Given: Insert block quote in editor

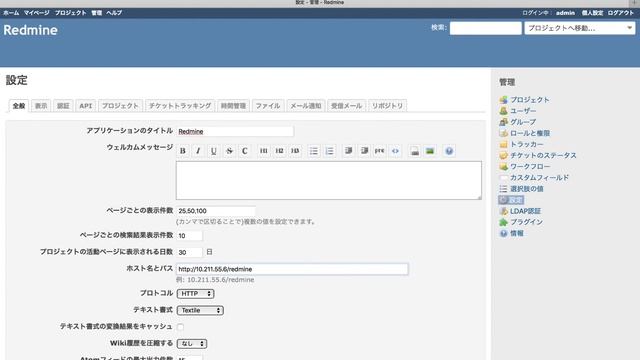Looking at the screenshot, I should point(349,151).
